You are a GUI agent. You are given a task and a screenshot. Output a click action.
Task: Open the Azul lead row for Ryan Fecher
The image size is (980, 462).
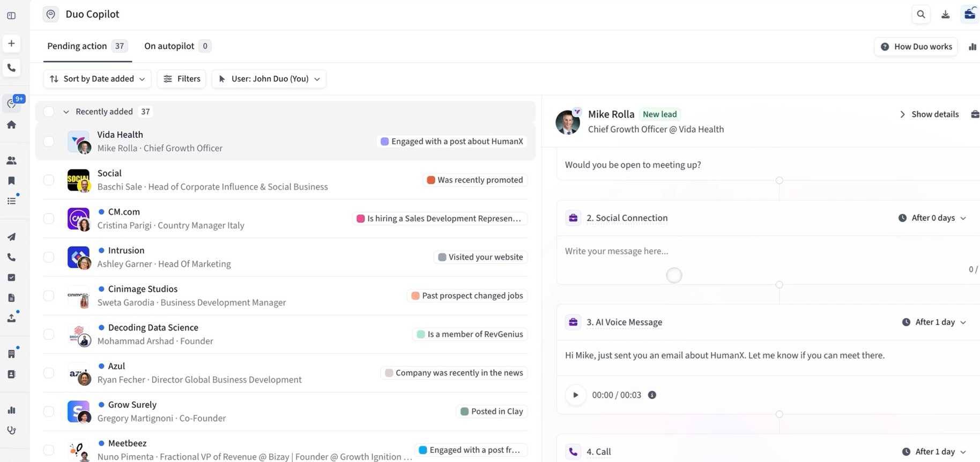pos(285,373)
